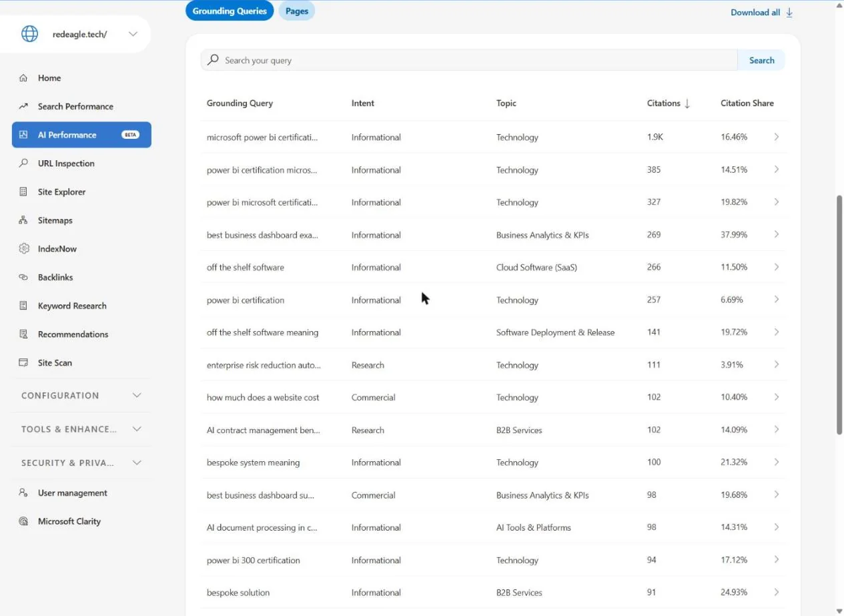
Task: Click the Recommendations icon
Action: (x=23, y=334)
